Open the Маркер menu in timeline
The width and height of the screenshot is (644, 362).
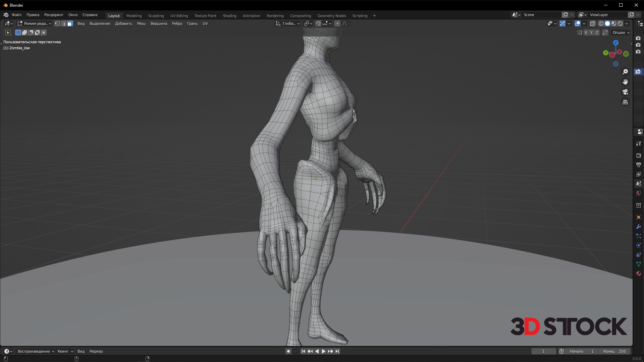96,351
